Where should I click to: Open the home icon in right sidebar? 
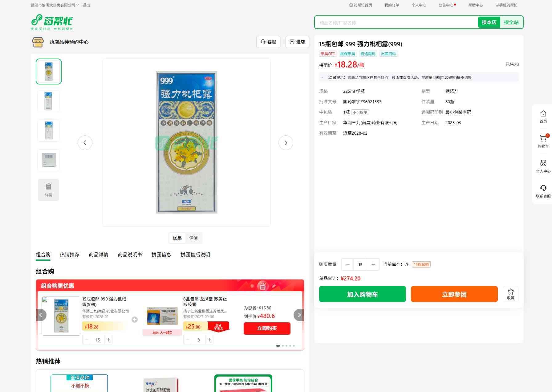click(543, 114)
